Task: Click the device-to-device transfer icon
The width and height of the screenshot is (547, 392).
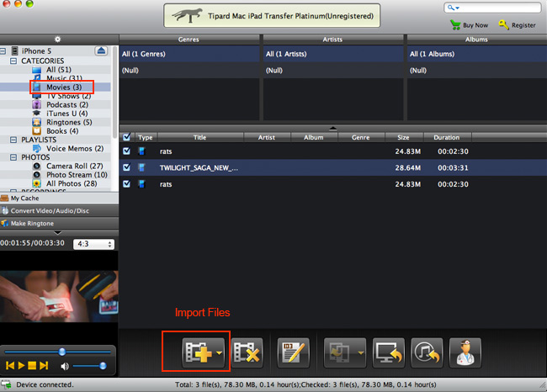Action: pyautogui.click(x=340, y=353)
